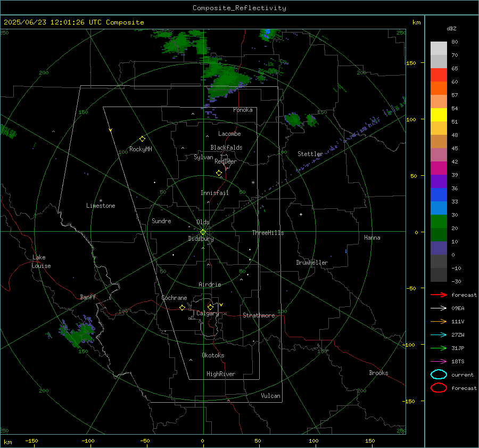Viewport: 479px width, 448px height.
Task: Click the Didsbury town label
Action: pyautogui.click(x=201, y=239)
